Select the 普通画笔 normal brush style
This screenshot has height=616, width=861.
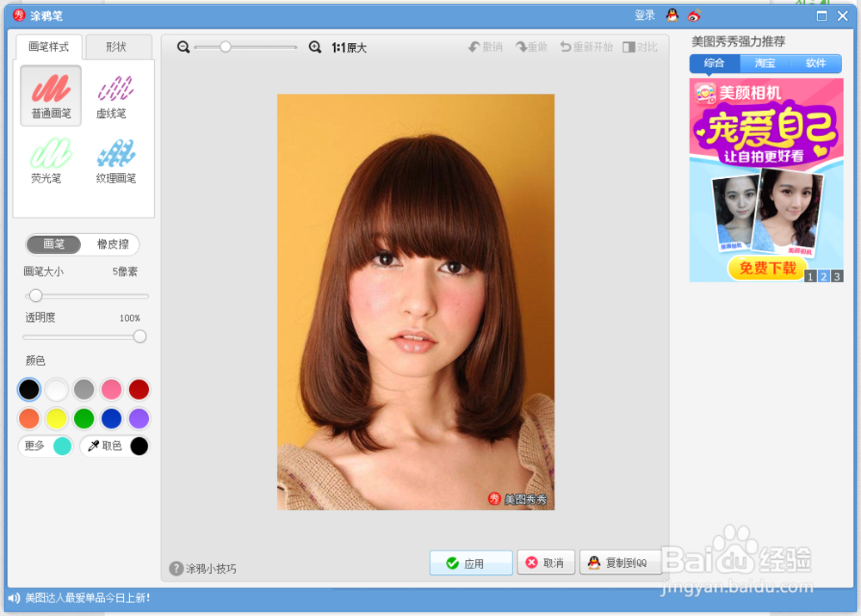(x=51, y=96)
